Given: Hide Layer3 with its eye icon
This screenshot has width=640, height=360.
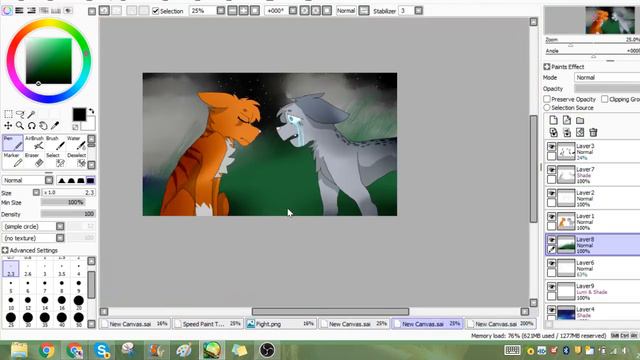Looking at the screenshot, I should (551, 147).
